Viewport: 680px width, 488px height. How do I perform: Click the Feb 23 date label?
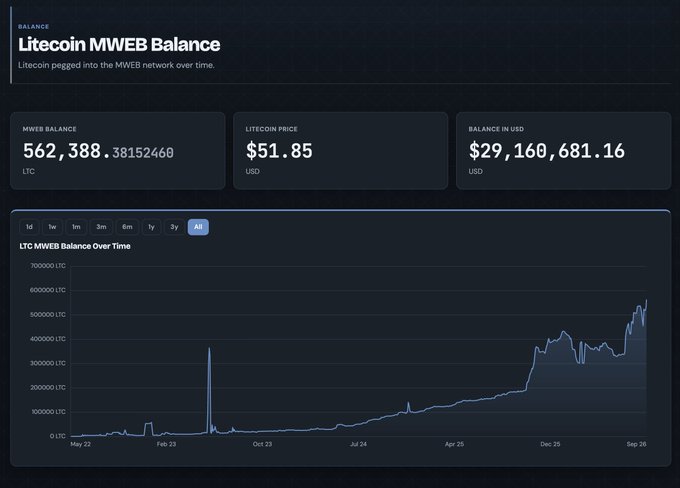click(x=167, y=444)
